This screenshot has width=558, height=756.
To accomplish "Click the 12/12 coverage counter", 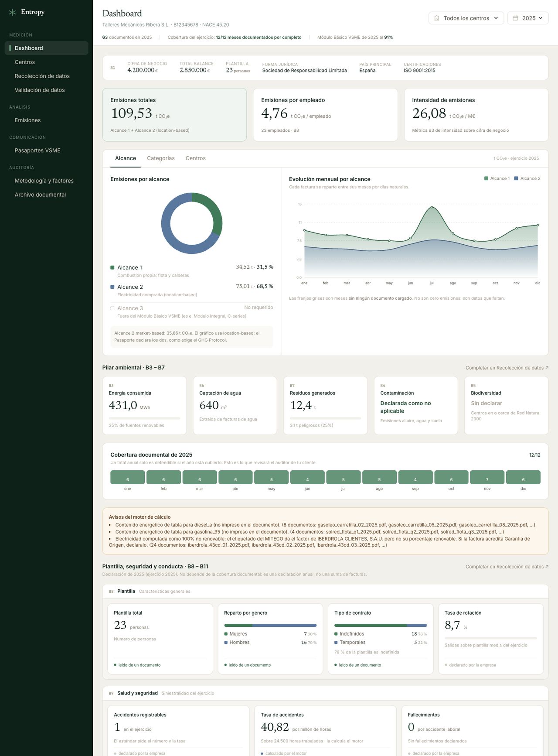I will [535, 455].
